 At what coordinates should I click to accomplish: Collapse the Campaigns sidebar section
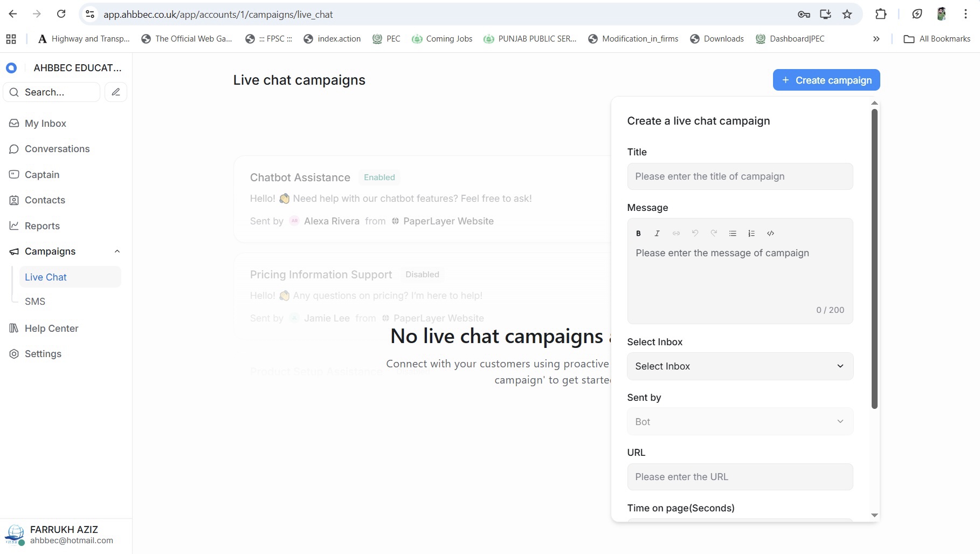pyautogui.click(x=117, y=251)
